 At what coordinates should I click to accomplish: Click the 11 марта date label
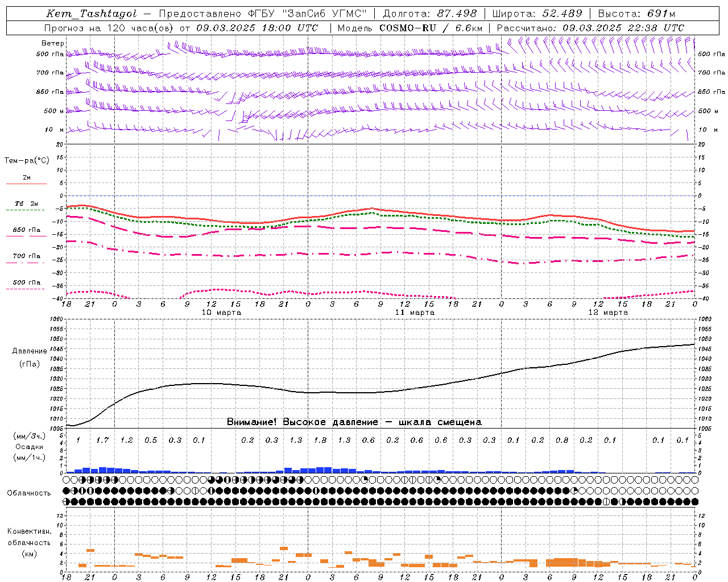tap(415, 313)
